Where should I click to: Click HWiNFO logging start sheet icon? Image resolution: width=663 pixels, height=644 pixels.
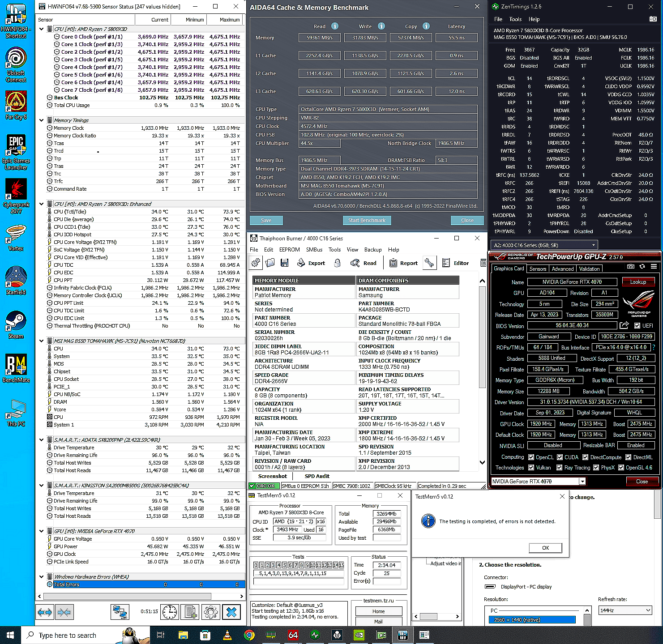[190, 612]
